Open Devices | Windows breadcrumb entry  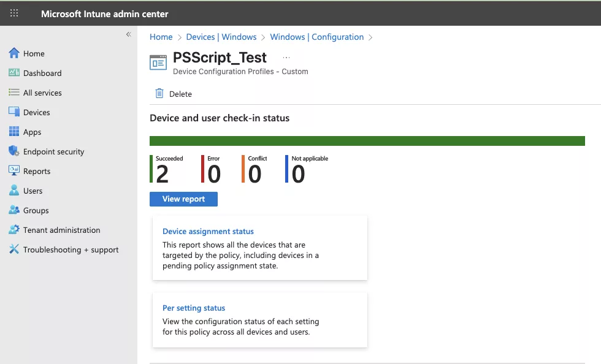(x=221, y=37)
